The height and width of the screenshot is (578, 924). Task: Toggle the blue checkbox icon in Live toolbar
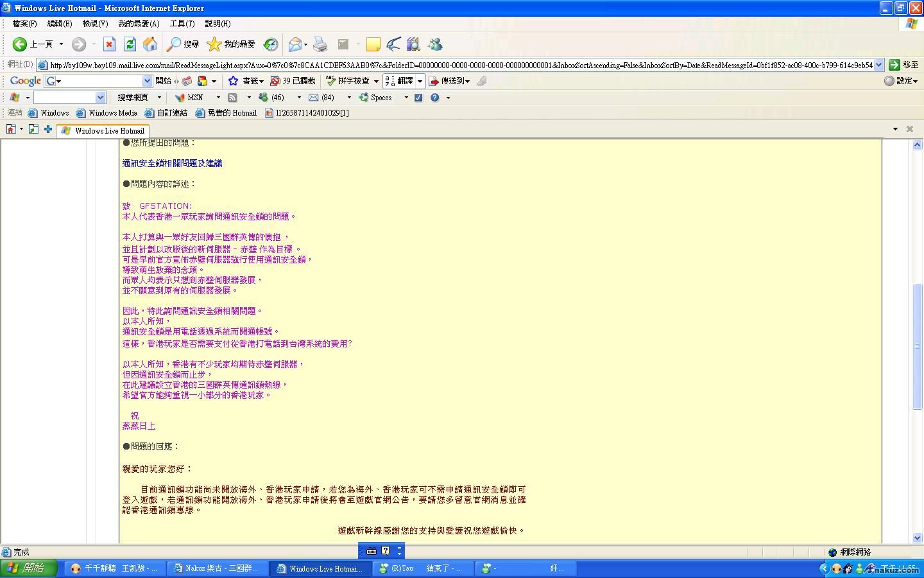pyautogui.click(x=418, y=98)
